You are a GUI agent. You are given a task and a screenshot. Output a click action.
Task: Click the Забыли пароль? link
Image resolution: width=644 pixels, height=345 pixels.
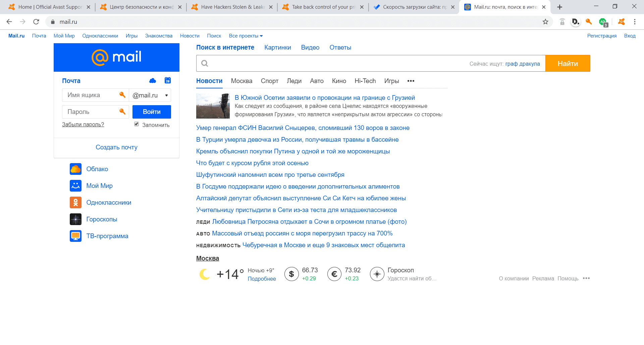coord(83,124)
